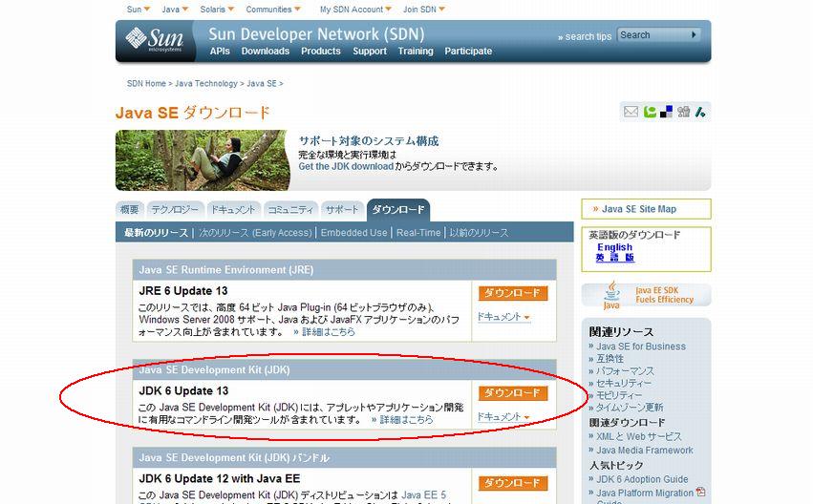Open the search tips link
This screenshot has width=813, height=504.
(585, 37)
